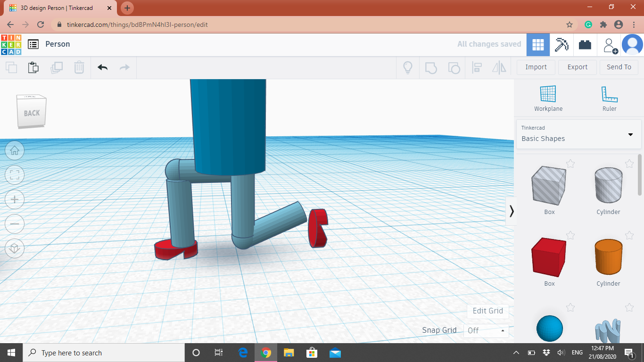Click the Home view button
The height and width of the screenshot is (362, 644).
(x=15, y=150)
